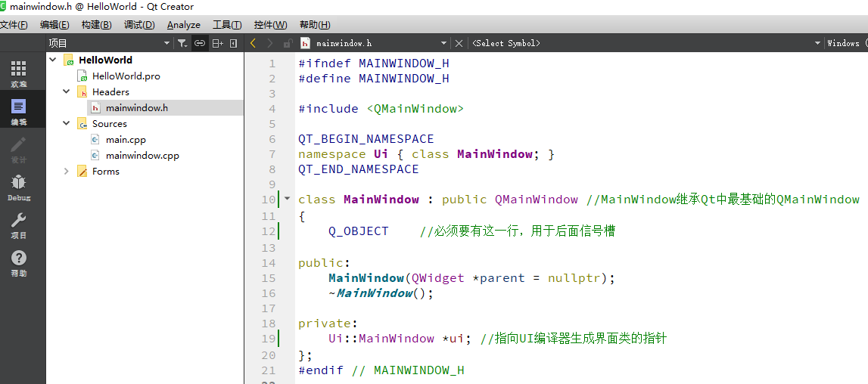Open the 编辑(E) menu

click(54, 25)
